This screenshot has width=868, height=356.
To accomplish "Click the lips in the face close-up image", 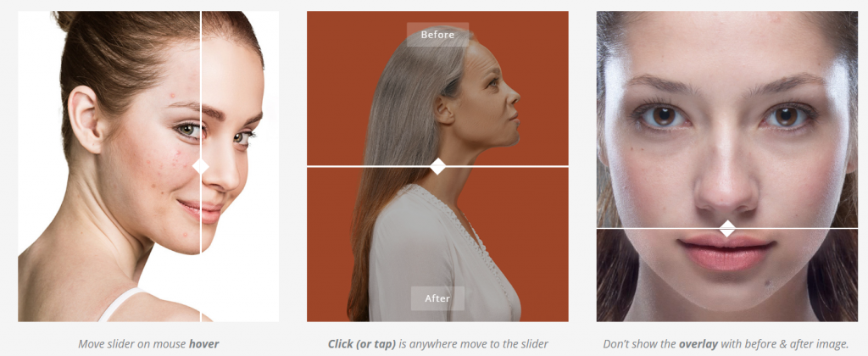I will click(726, 251).
